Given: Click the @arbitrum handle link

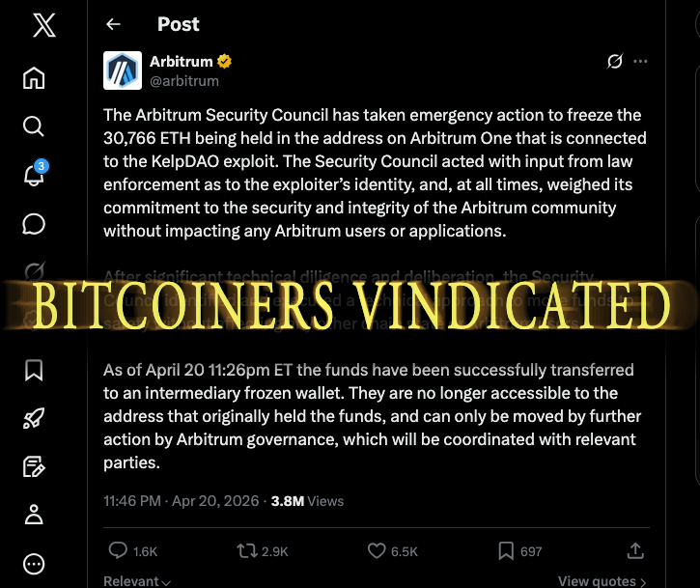Looking at the screenshot, I should point(184,81).
